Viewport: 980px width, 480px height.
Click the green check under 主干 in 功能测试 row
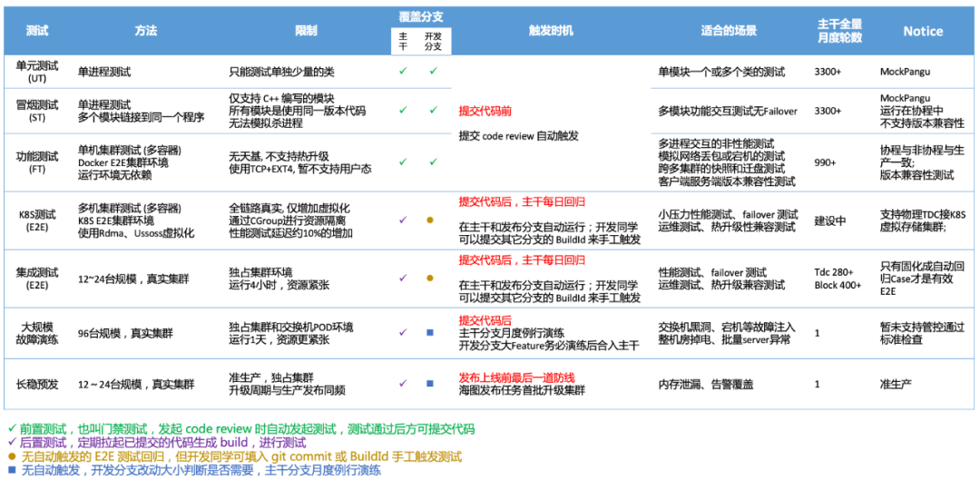click(403, 162)
